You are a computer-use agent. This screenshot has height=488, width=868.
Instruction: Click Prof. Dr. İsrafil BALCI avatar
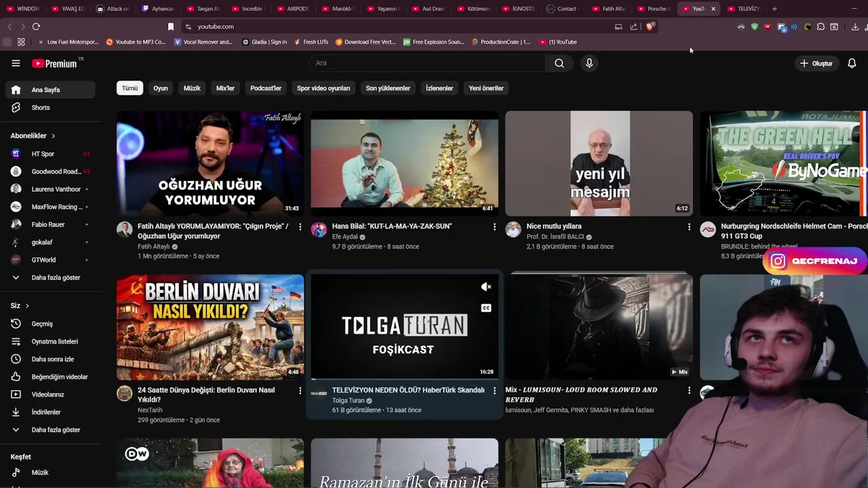pyautogui.click(x=513, y=229)
